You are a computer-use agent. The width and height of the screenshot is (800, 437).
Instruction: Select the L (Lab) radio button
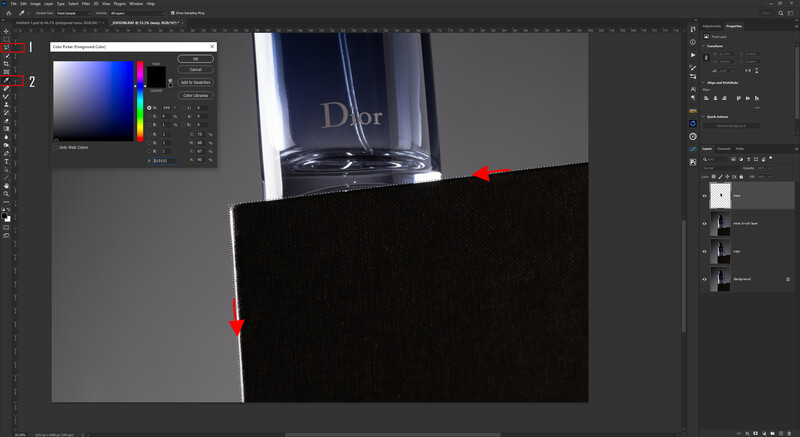click(184, 108)
